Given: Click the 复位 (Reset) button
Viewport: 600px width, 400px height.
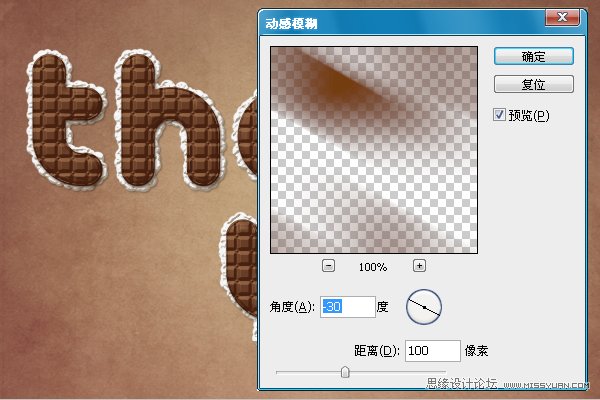Looking at the screenshot, I should (x=533, y=84).
